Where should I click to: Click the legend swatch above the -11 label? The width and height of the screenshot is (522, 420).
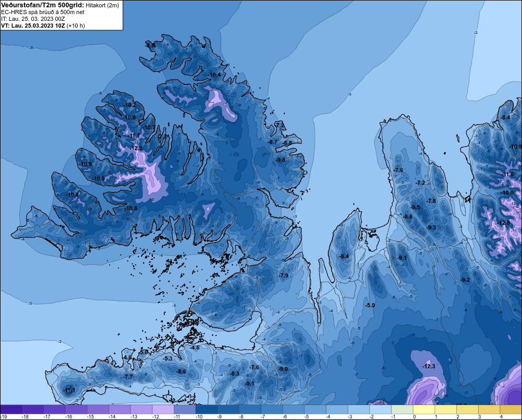click(185, 410)
